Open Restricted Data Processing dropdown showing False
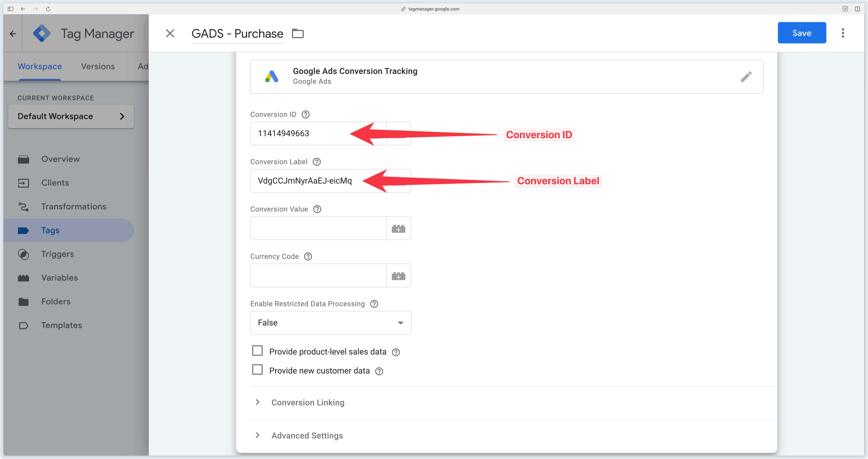868x459 pixels. point(331,323)
